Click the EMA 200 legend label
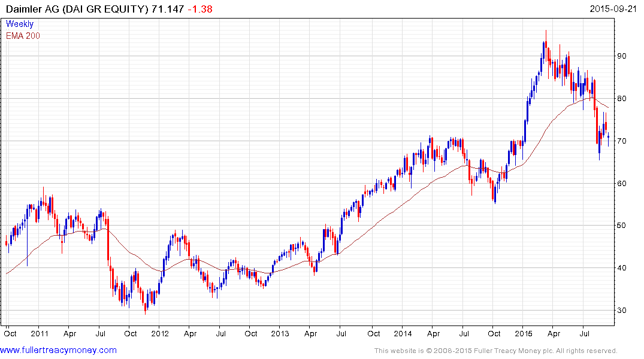This screenshot has height=359, width=644. click(x=23, y=36)
